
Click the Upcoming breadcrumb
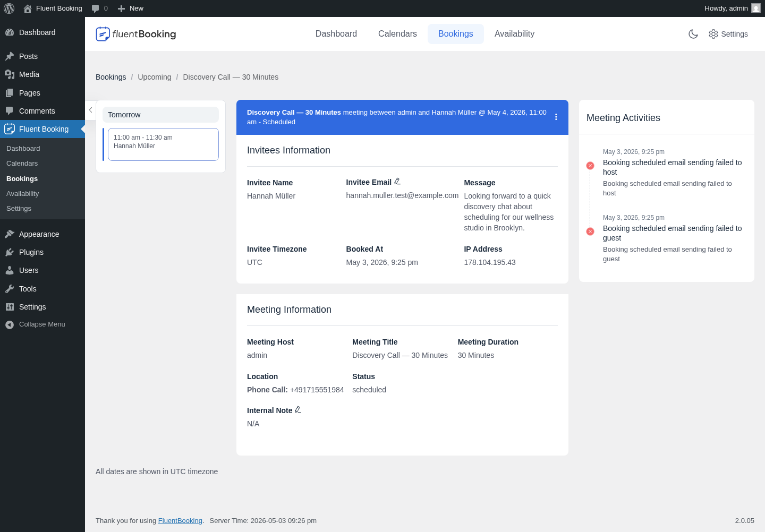pyautogui.click(x=155, y=77)
